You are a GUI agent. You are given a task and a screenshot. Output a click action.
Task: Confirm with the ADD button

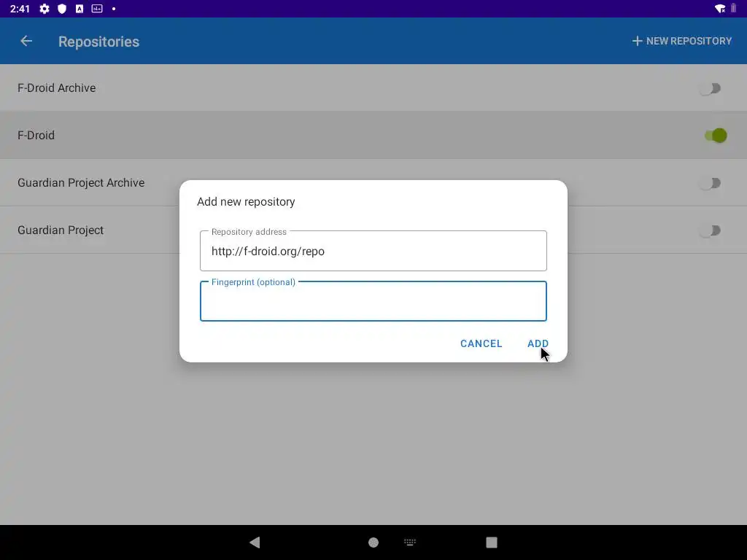[538, 343]
